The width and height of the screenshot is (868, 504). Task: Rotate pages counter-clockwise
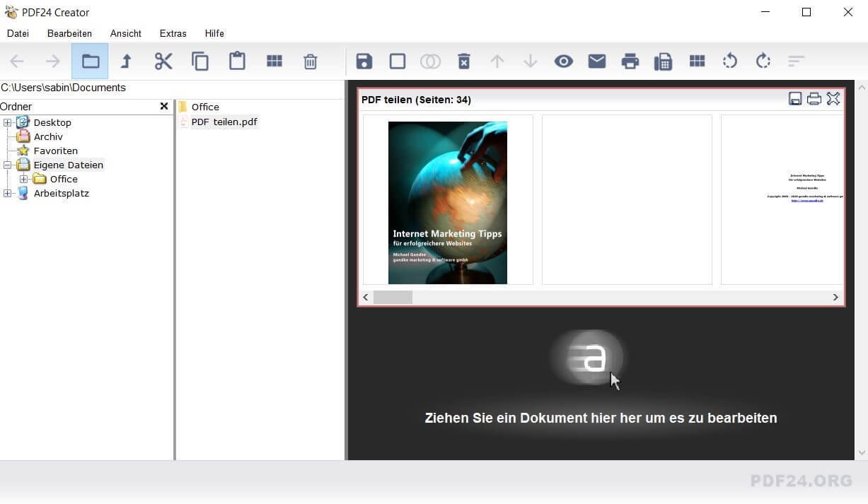pyautogui.click(x=730, y=61)
